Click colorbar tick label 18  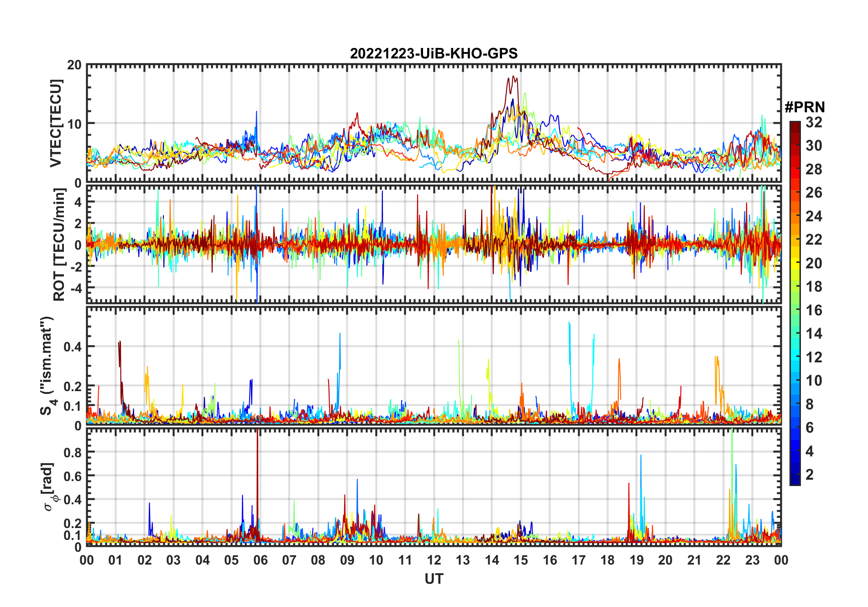tap(814, 287)
